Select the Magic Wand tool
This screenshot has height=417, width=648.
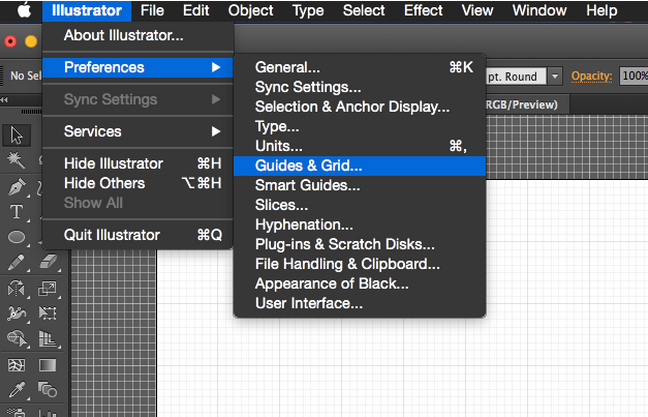click(x=16, y=160)
